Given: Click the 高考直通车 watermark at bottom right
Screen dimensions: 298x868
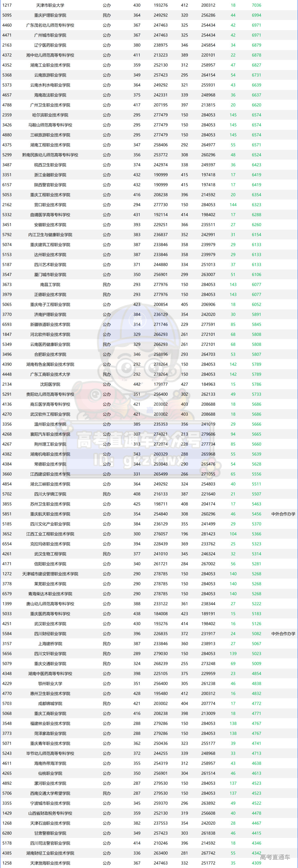Looking at the screenshot, I should coord(275,857).
